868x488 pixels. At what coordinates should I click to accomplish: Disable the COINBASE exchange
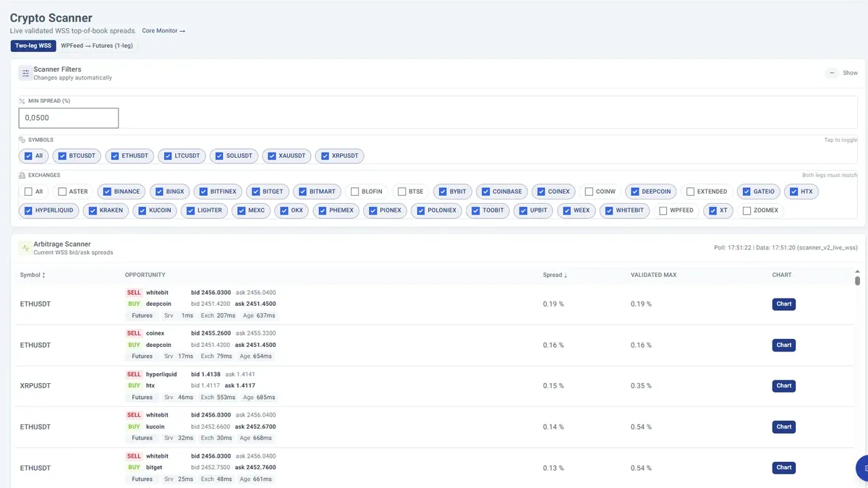click(485, 192)
